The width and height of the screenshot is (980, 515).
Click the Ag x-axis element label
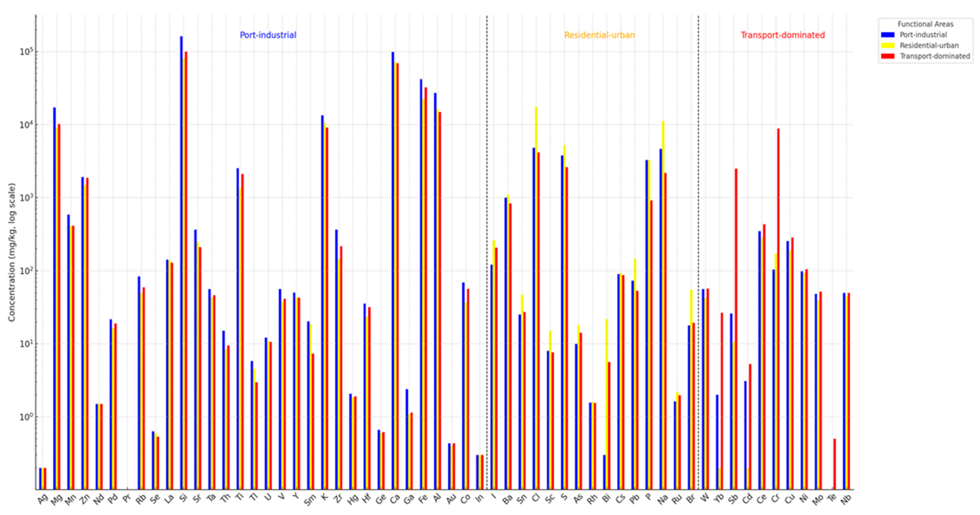click(x=43, y=499)
